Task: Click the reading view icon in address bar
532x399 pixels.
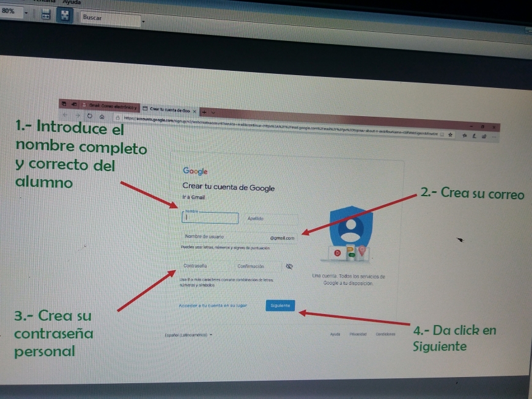Action: click(x=441, y=134)
